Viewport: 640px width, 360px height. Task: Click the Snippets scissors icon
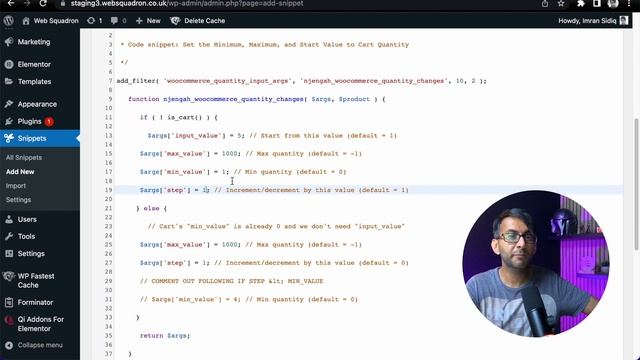[x=9, y=138]
